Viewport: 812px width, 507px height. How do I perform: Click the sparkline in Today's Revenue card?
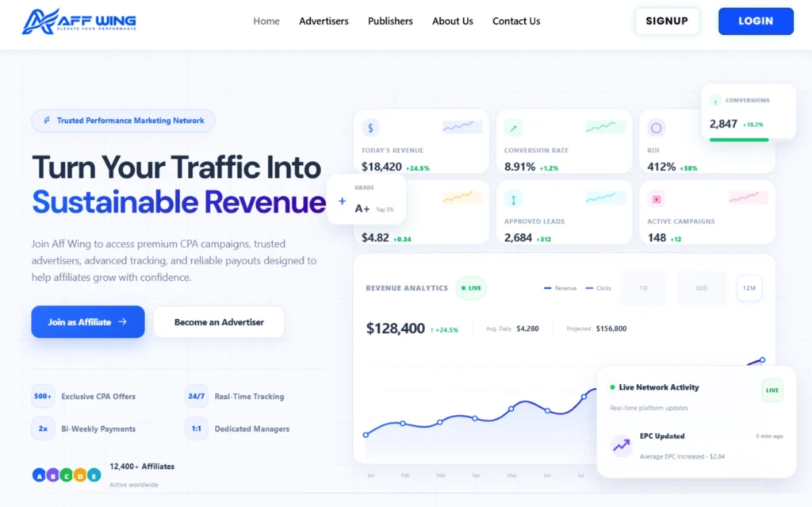pyautogui.click(x=462, y=127)
